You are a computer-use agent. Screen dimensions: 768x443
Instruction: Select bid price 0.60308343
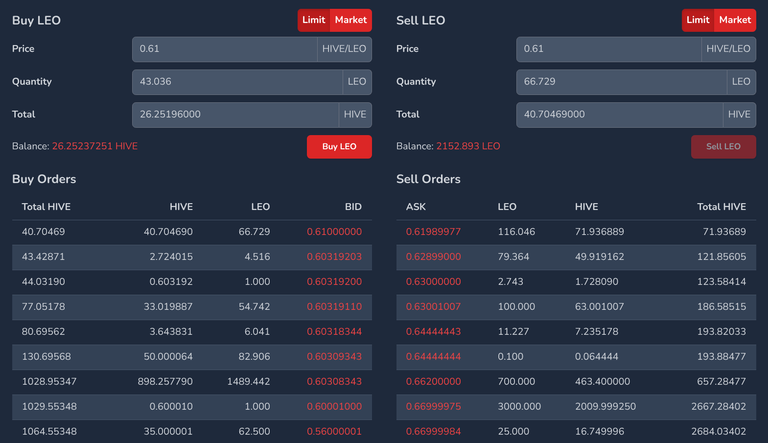point(334,382)
